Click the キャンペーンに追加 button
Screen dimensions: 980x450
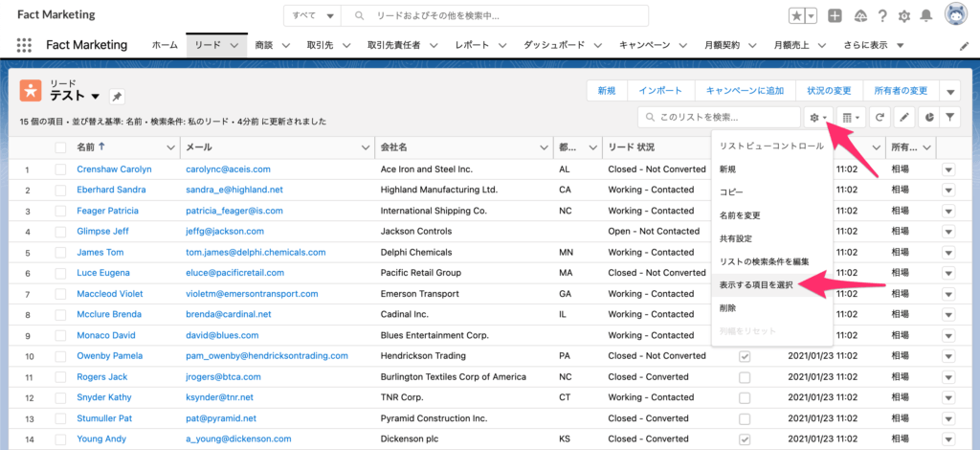point(745,91)
